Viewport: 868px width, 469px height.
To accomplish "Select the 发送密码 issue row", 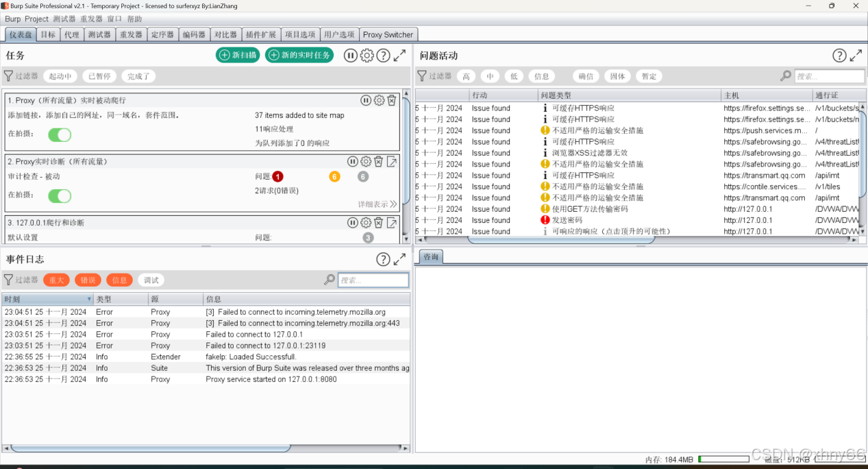I will 636,220.
